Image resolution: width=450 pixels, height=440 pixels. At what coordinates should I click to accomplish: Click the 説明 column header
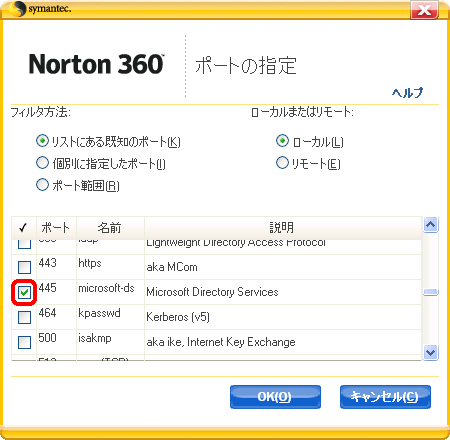[x=283, y=228]
